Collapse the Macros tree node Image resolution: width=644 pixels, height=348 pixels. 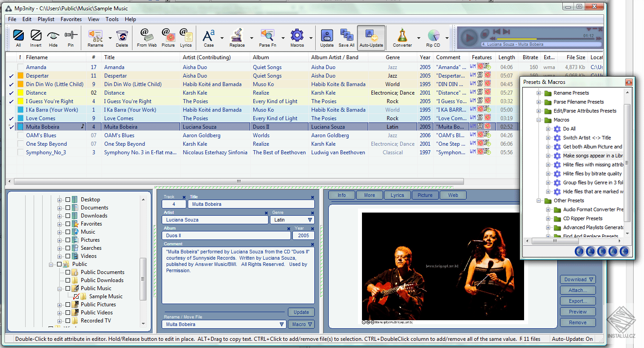538,120
